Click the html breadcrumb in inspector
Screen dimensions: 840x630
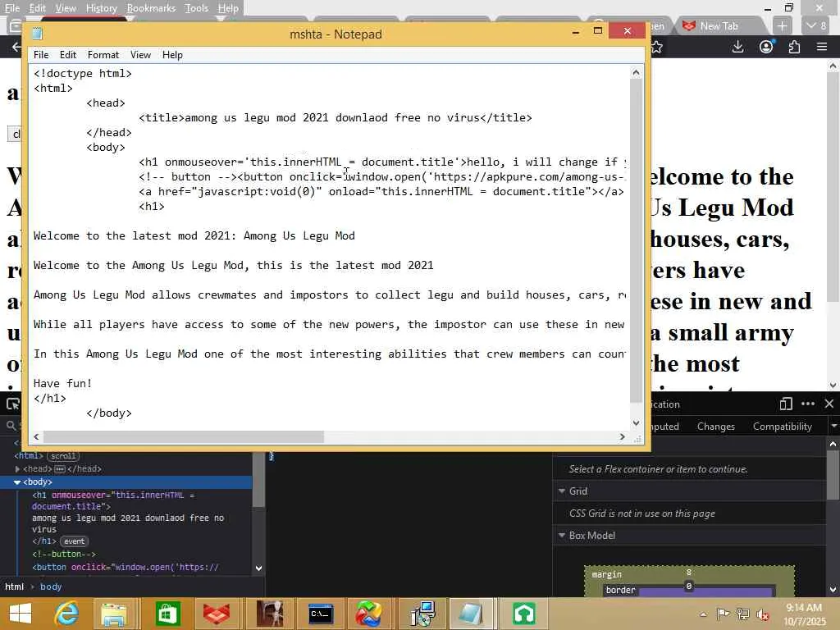click(15, 587)
